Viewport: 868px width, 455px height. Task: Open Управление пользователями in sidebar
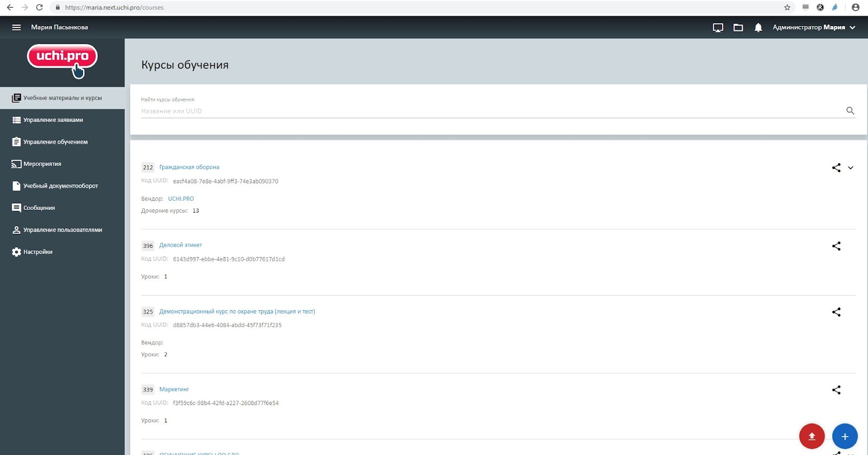[x=62, y=230]
